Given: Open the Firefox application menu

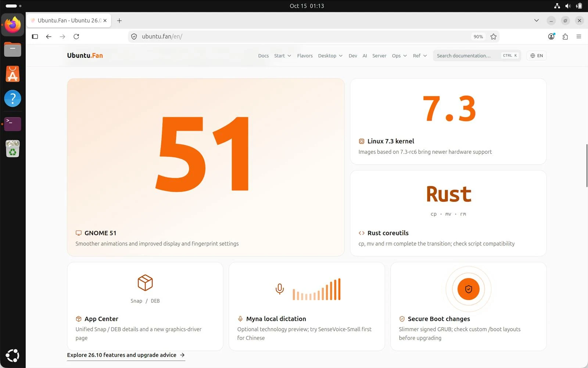Looking at the screenshot, I should (x=579, y=36).
